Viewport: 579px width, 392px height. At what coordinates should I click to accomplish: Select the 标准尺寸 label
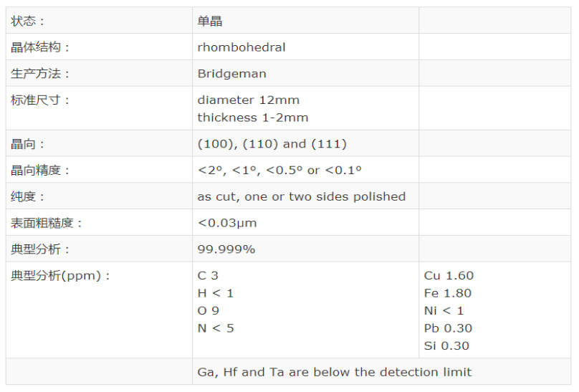click(x=40, y=100)
